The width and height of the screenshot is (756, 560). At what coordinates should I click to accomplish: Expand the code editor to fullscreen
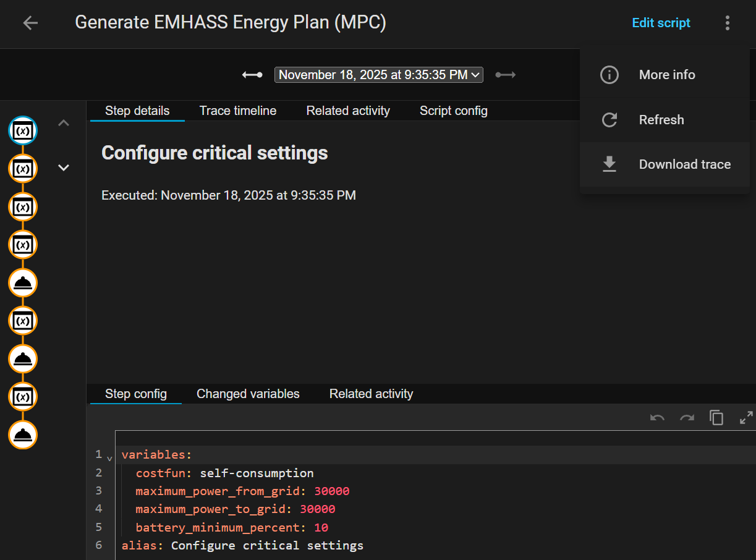(746, 418)
